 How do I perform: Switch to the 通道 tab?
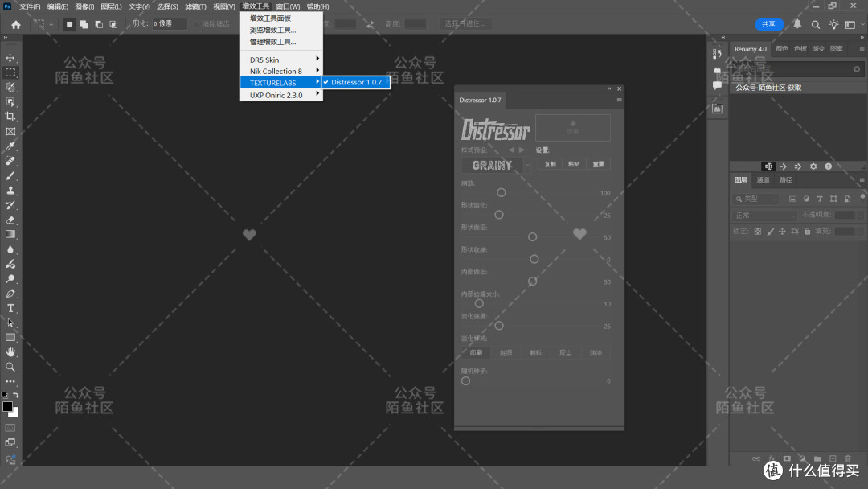pos(763,180)
